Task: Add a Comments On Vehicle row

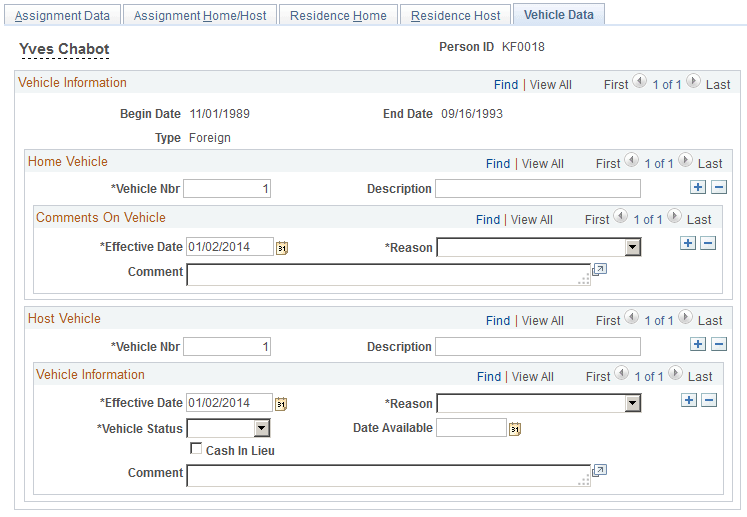Action: (x=687, y=243)
